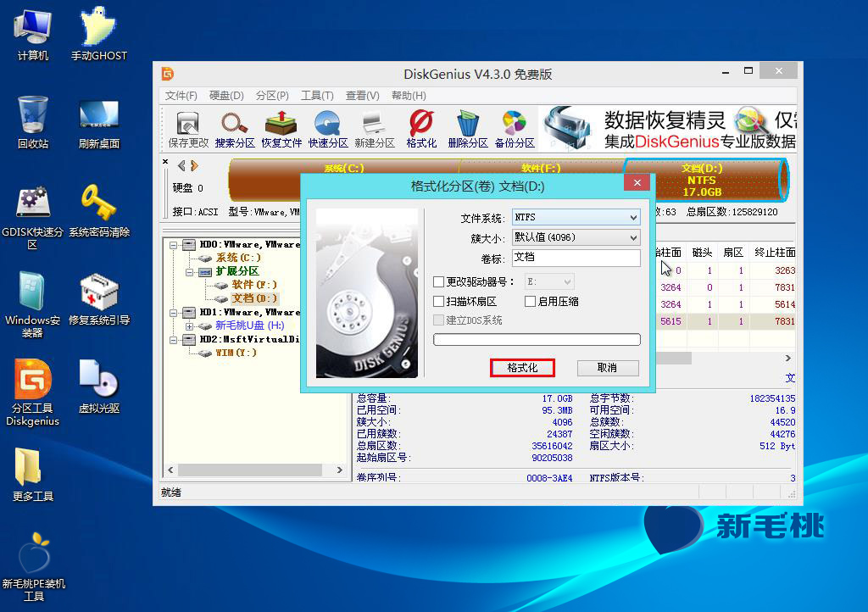Launch the 修复系统引导 tool

[x=98, y=299]
